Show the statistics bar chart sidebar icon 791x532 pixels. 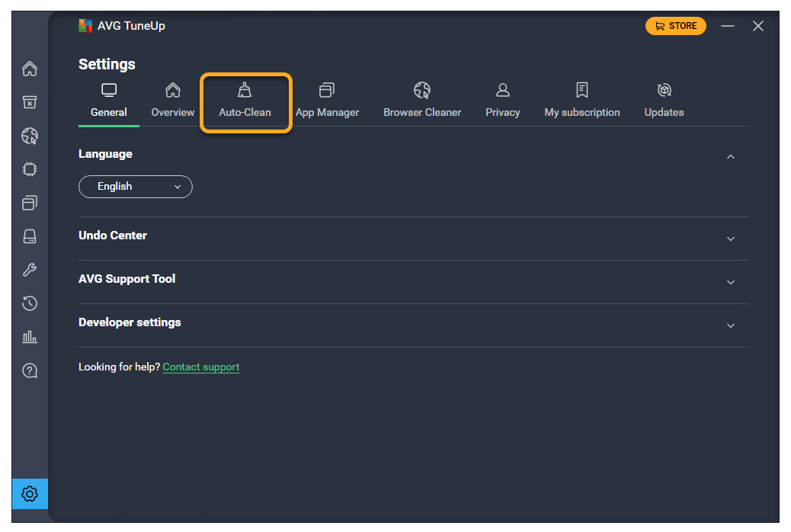30,337
